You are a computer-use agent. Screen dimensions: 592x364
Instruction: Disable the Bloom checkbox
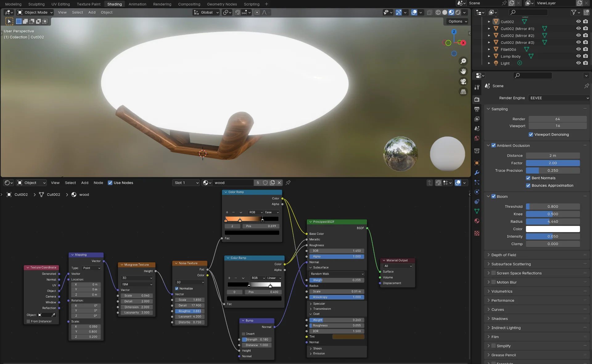click(493, 197)
